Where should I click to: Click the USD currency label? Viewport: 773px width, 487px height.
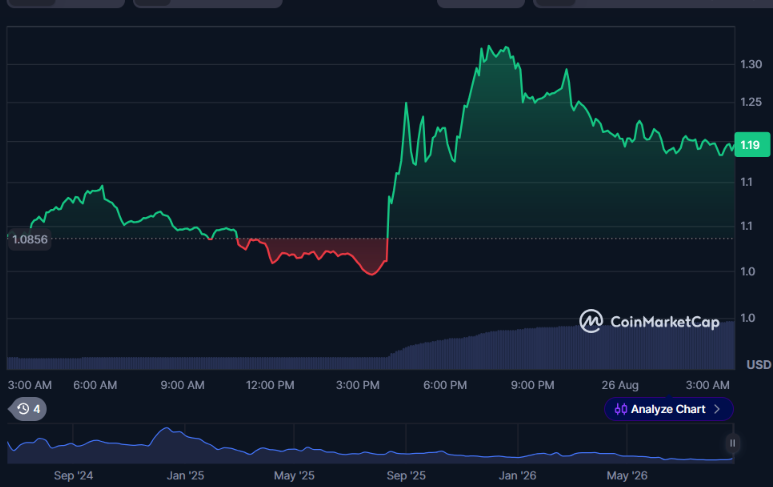(759, 365)
